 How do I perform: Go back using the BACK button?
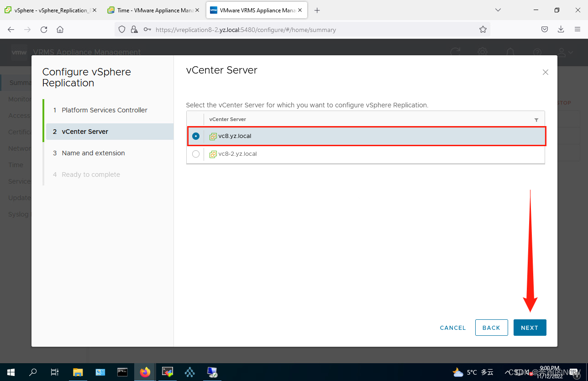491,328
